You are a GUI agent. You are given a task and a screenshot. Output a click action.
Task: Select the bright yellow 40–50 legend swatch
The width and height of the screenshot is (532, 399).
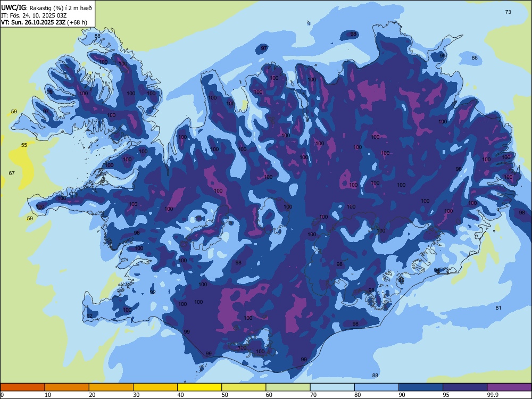(199, 387)
